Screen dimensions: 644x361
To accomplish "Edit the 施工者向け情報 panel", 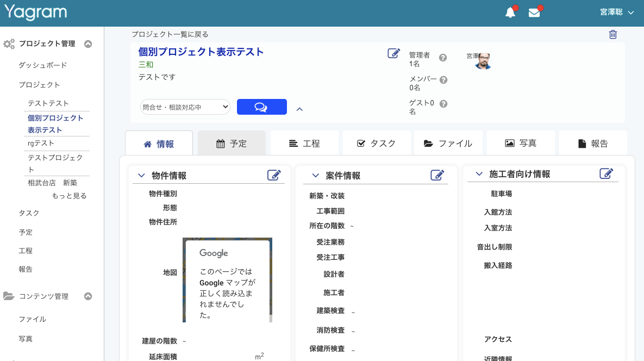I will tap(606, 174).
